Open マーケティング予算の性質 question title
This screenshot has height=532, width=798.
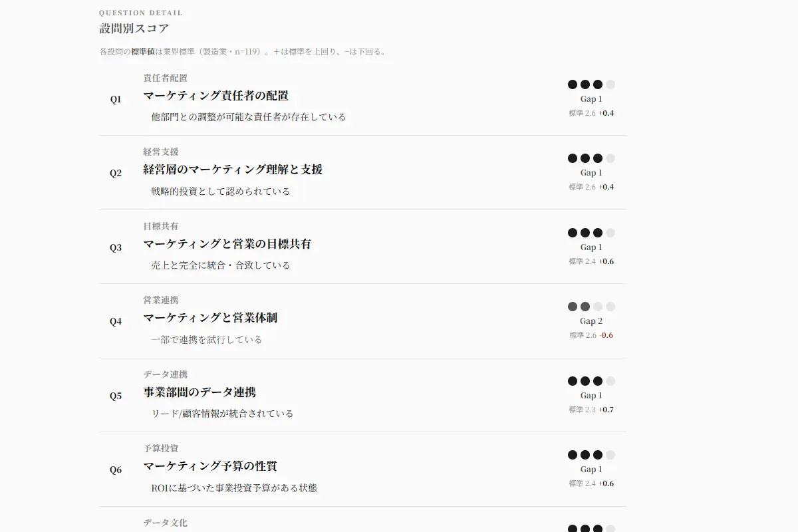(x=210, y=466)
